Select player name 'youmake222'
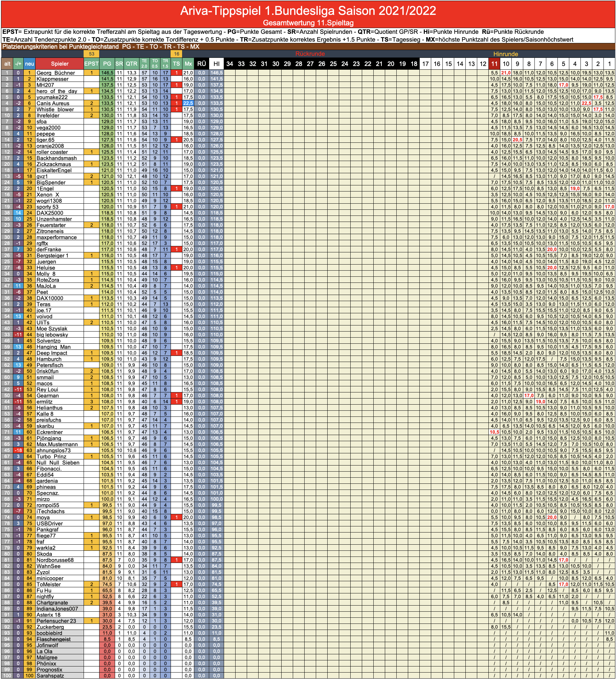The height and width of the screenshot is (680, 616). pos(52,97)
